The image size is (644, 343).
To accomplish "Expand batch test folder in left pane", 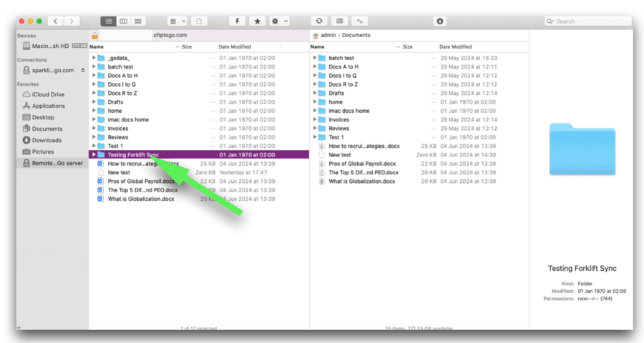I will point(94,66).
